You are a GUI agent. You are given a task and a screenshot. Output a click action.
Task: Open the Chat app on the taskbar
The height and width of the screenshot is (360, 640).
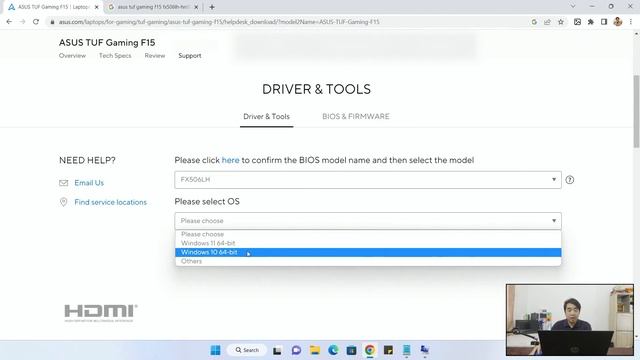coord(296,350)
